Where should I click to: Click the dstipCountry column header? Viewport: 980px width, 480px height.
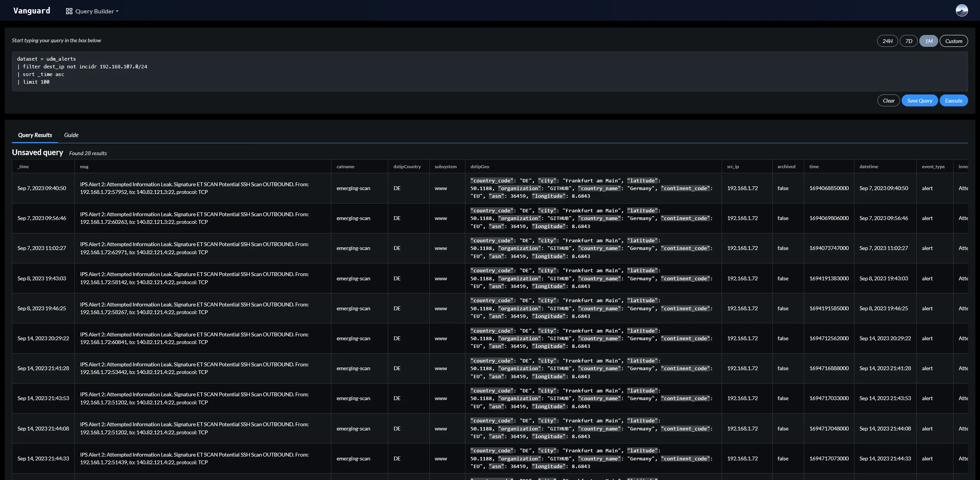tap(407, 167)
